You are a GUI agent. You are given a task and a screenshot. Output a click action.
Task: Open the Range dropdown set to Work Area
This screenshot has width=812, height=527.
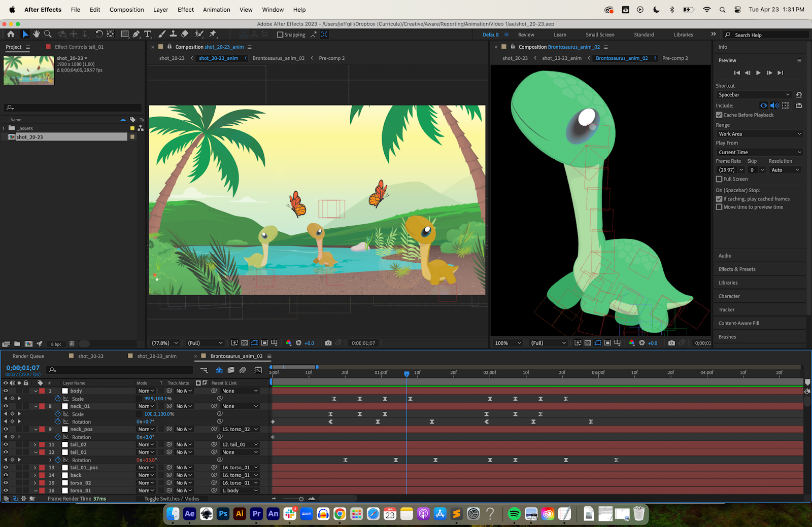point(759,134)
